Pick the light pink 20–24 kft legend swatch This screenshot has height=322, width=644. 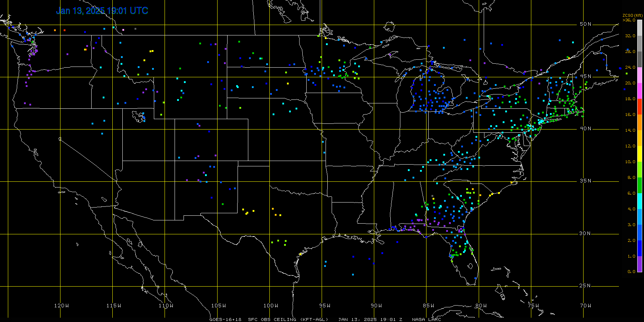coord(640,75)
